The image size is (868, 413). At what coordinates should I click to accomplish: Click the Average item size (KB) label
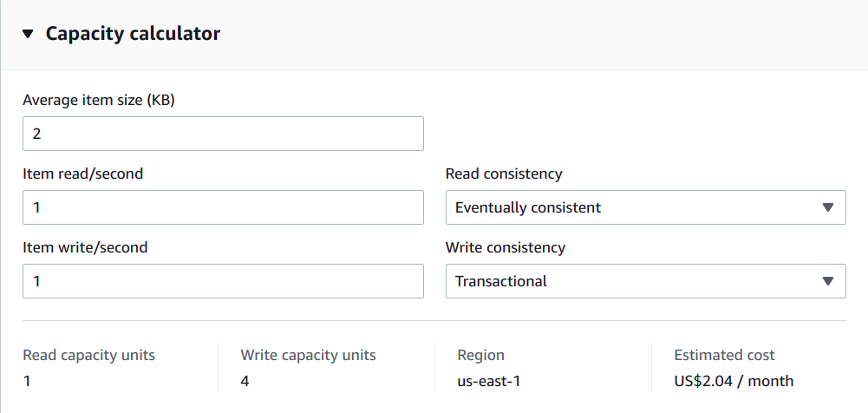click(x=99, y=100)
